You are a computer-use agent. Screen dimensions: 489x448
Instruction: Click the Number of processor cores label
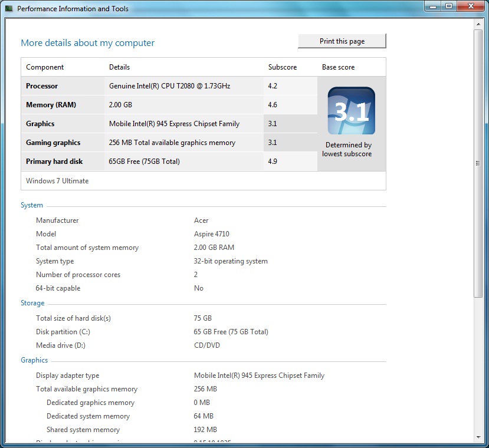click(78, 275)
